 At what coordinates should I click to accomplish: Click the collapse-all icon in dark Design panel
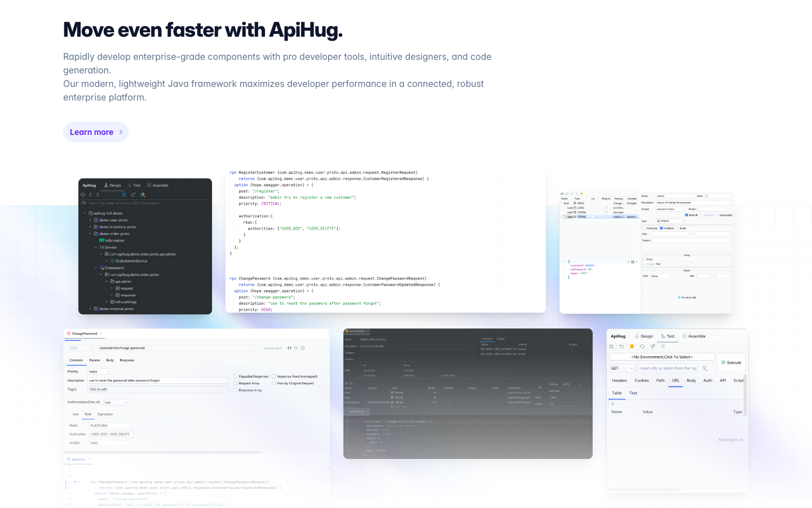(x=98, y=195)
